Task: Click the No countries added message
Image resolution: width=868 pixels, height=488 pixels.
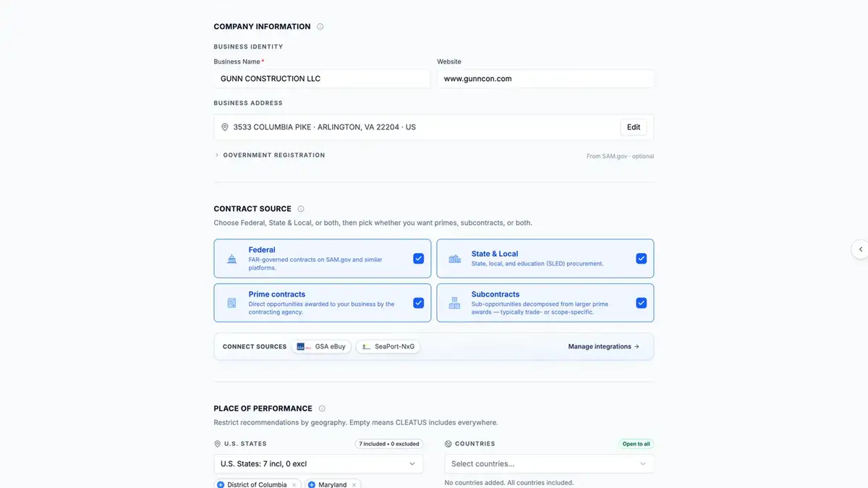Action: click(509, 482)
